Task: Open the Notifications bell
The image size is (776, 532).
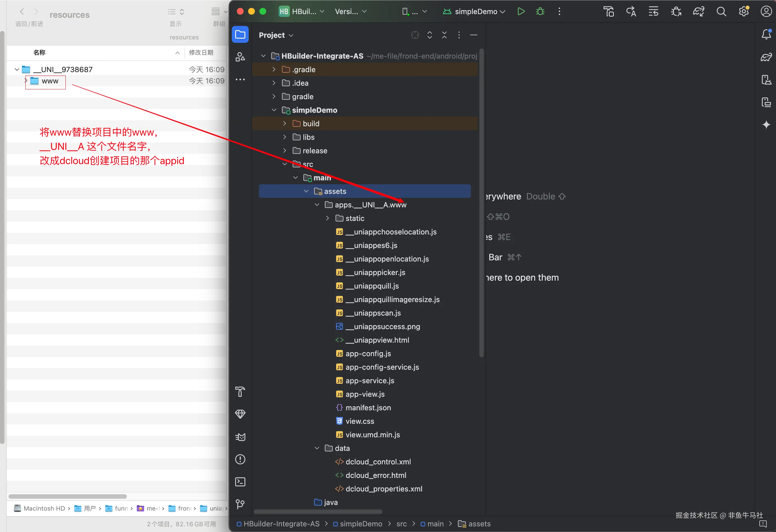Action: 766,34
